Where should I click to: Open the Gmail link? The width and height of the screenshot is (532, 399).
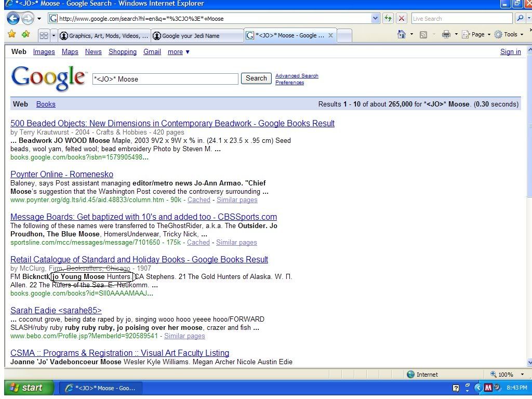pyautogui.click(x=152, y=51)
